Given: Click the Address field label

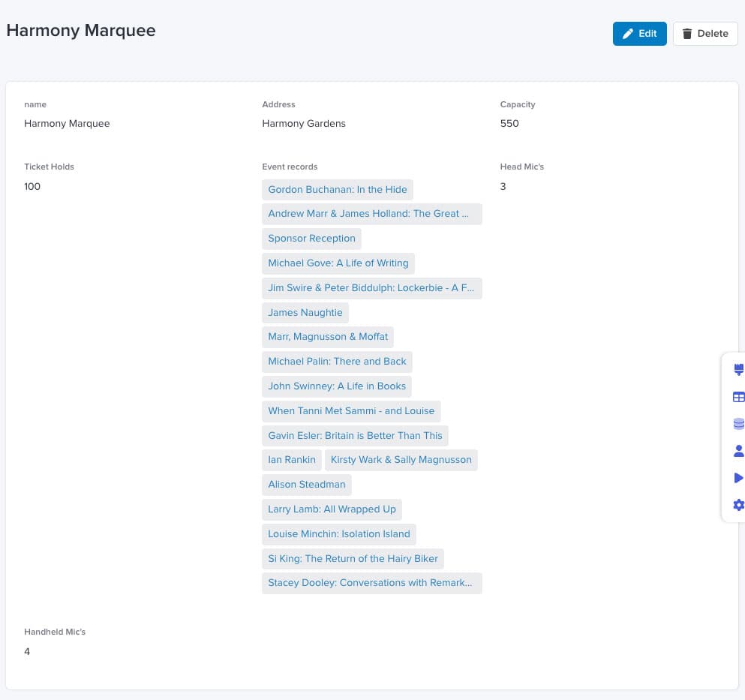Looking at the screenshot, I should [278, 104].
